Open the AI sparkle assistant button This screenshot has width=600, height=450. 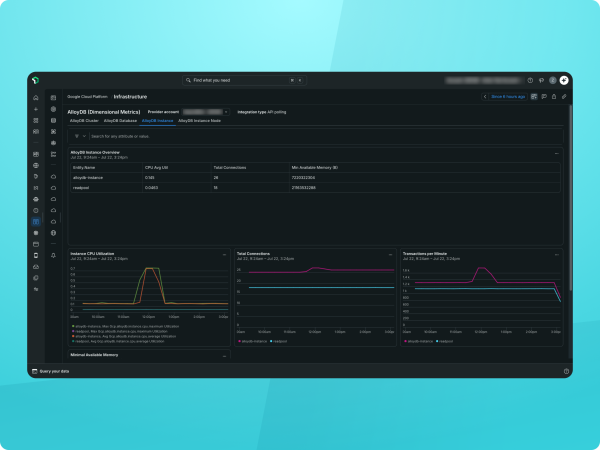point(564,80)
